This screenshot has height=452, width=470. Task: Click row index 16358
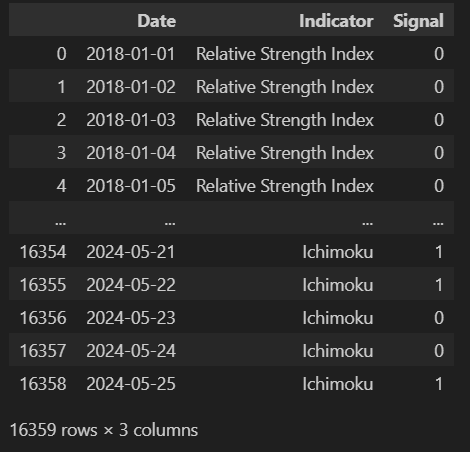point(43,384)
